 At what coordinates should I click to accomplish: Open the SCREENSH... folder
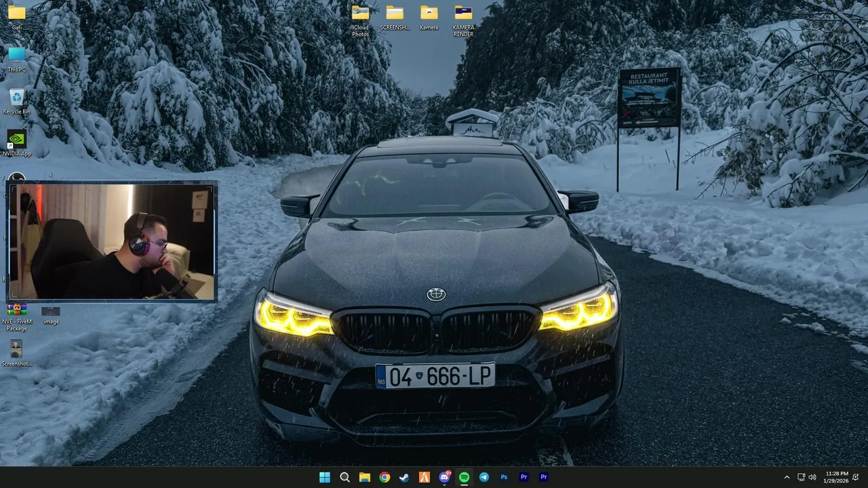[x=395, y=18]
